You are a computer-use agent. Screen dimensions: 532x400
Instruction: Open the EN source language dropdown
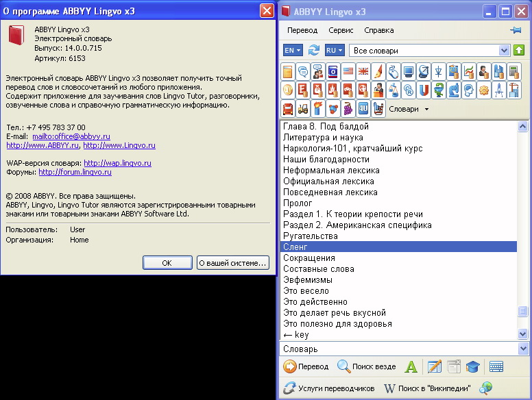point(293,51)
